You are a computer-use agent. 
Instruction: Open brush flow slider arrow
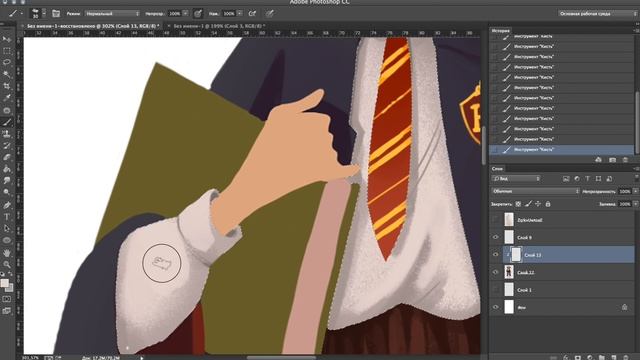[240, 13]
